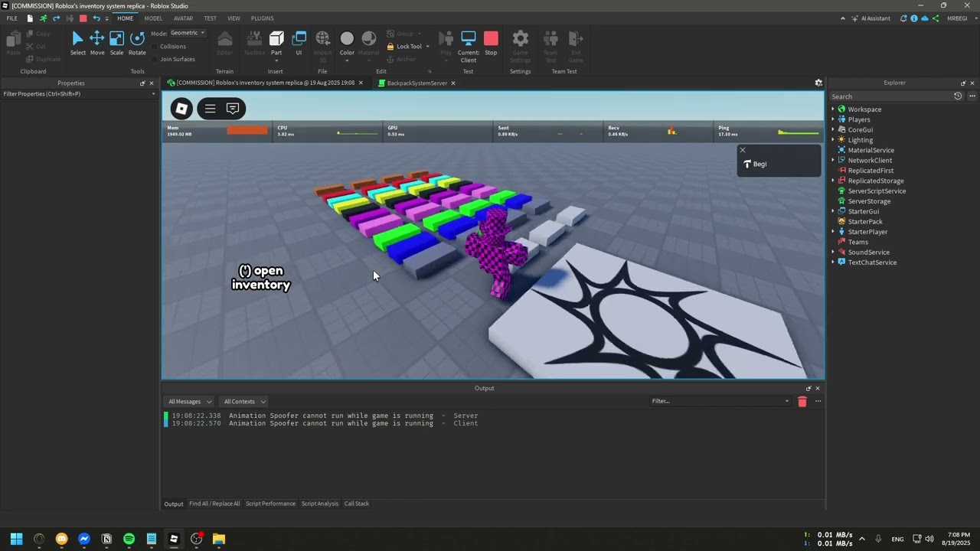
Task: Pick the Color swatch in Edit
Action: tap(347, 44)
